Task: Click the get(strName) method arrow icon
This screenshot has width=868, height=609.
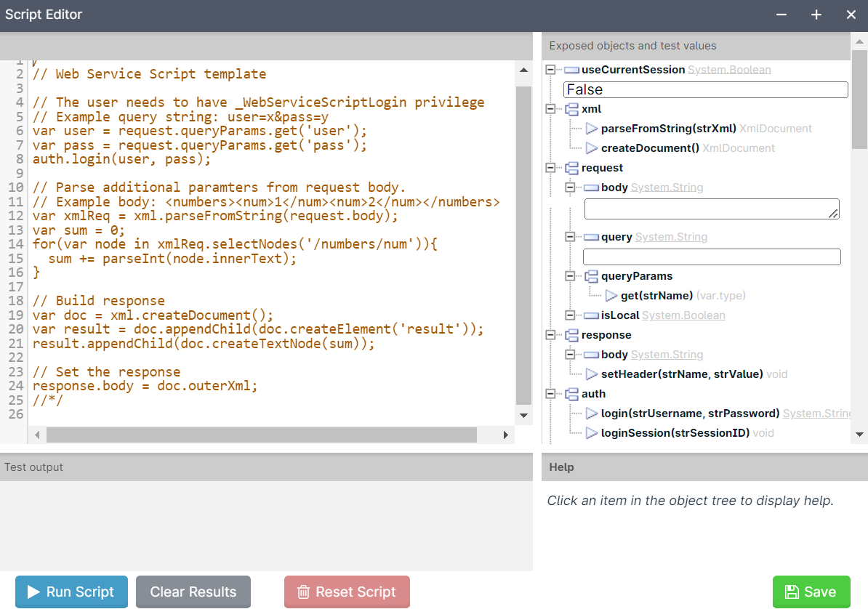Action: [x=611, y=296]
